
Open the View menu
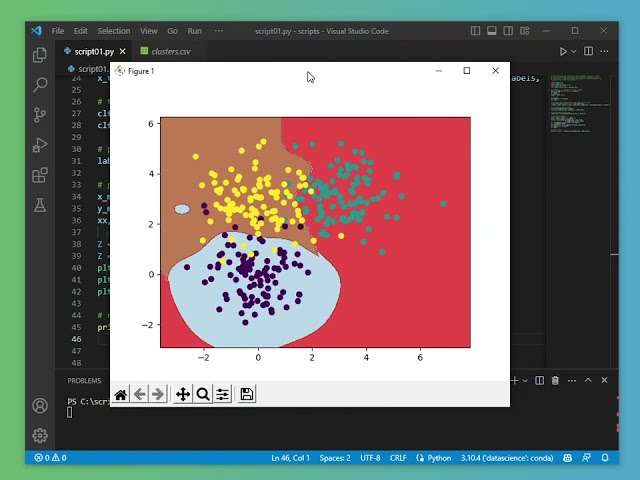tap(149, 31)
